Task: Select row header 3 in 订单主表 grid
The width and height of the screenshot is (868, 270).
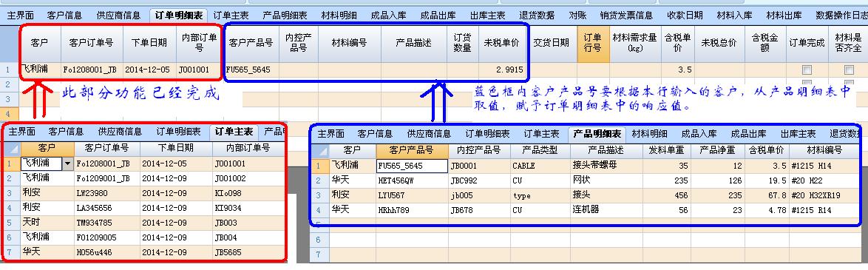Action: click(10, 192)
